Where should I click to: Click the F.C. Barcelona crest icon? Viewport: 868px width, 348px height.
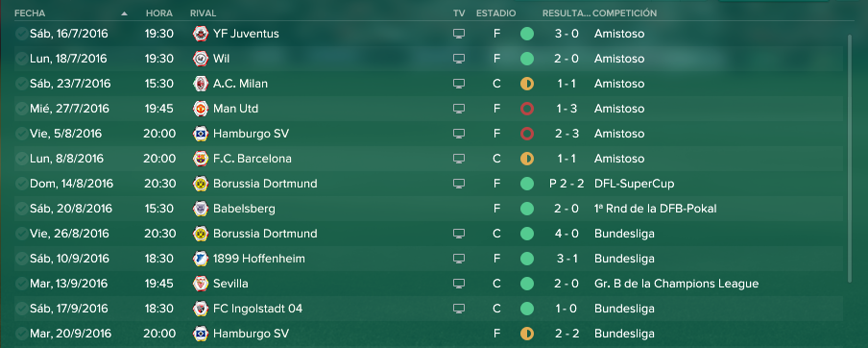coord(200,159)
